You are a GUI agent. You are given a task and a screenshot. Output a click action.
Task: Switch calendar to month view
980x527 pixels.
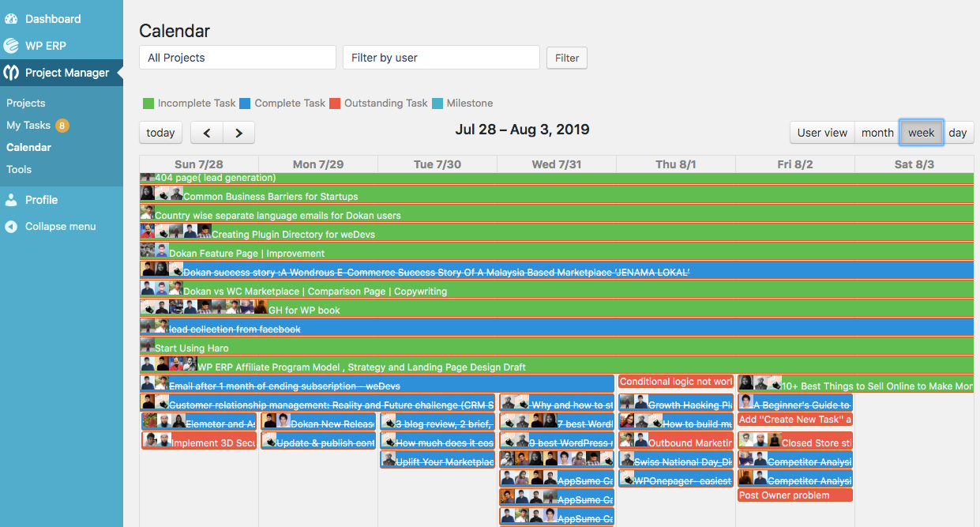(x=877, y=133)
